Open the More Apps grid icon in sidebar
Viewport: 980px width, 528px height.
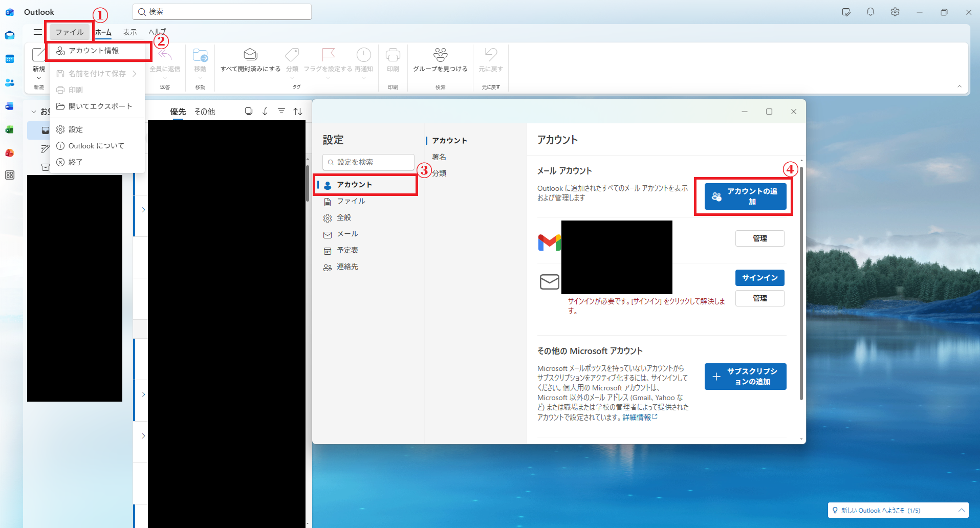tap(9, 175)
